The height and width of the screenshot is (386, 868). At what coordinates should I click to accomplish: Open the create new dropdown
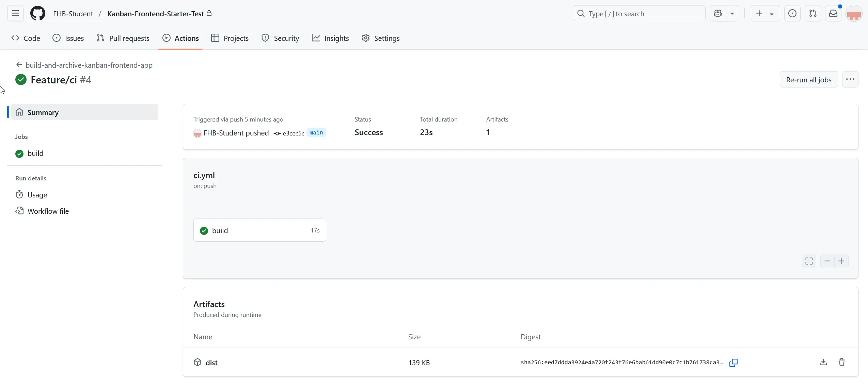(764, 13)
